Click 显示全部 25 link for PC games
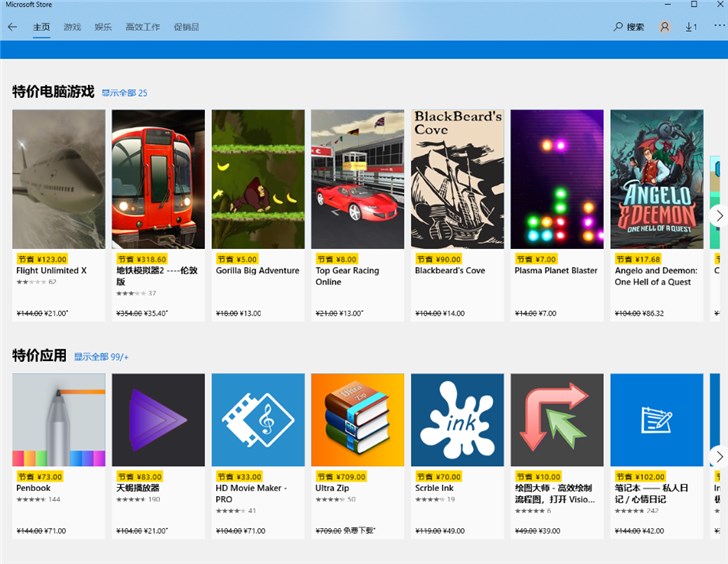This screenshot has width=728, height=564. click(x=124, y=93)
